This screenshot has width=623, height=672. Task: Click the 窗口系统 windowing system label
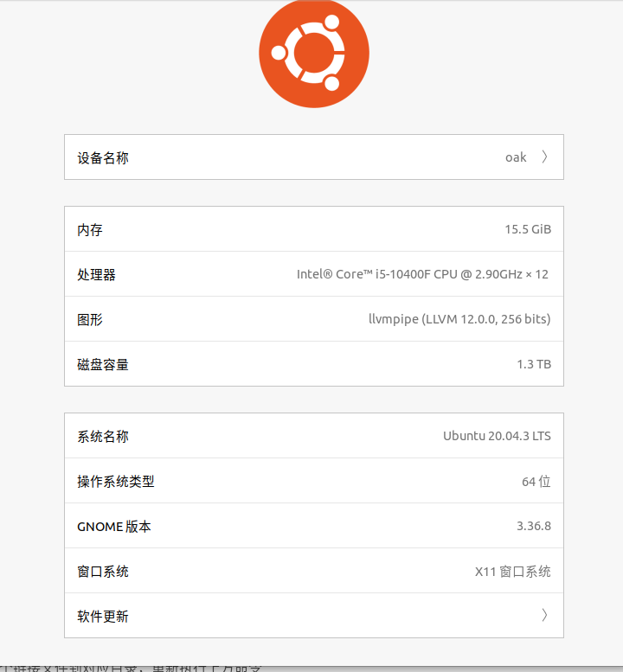pos(103,572)
